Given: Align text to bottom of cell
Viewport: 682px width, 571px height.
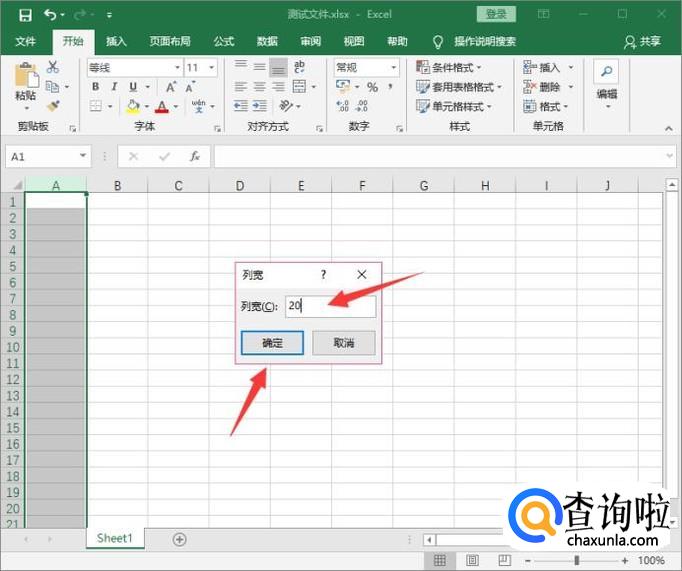Looking at the screenshot, I should click(278, 67).
